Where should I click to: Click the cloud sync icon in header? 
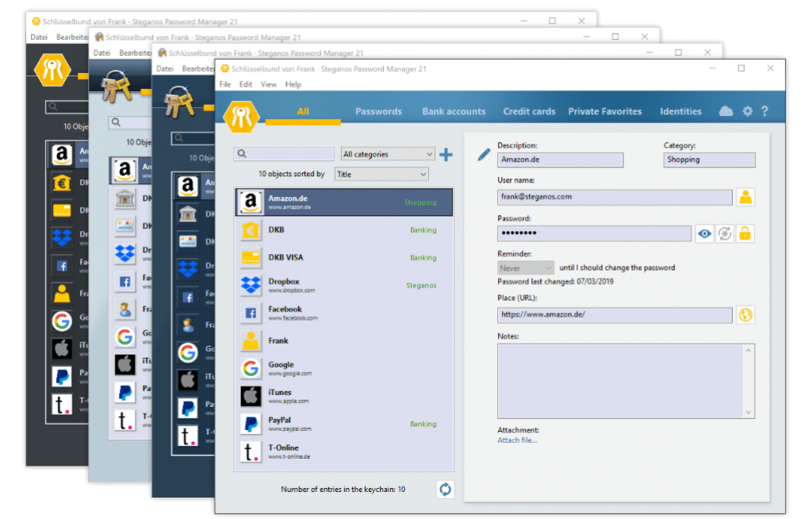pyautogui.click(x=726, y=111)
